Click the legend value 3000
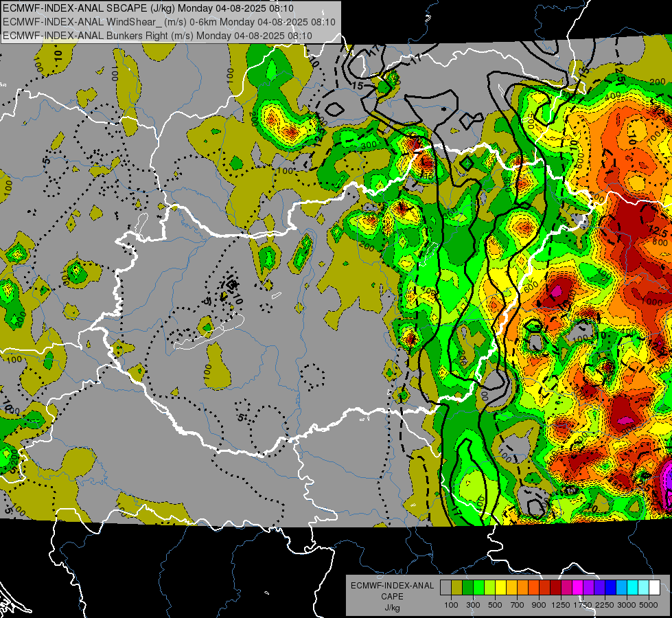Screen dimensions: 672x618 pos(627,605)
